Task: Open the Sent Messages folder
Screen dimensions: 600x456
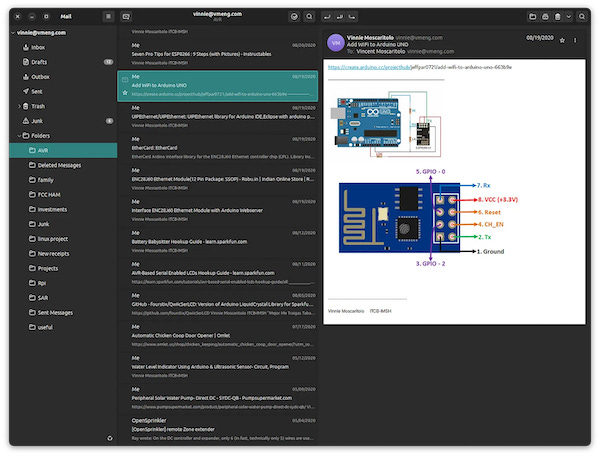Action: 63,313
